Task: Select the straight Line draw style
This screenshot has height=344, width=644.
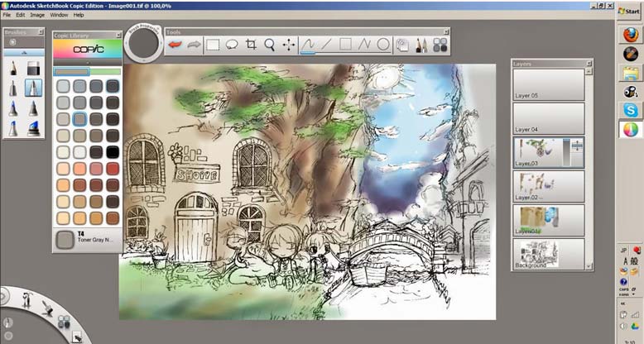Action: tap(326, 45)
